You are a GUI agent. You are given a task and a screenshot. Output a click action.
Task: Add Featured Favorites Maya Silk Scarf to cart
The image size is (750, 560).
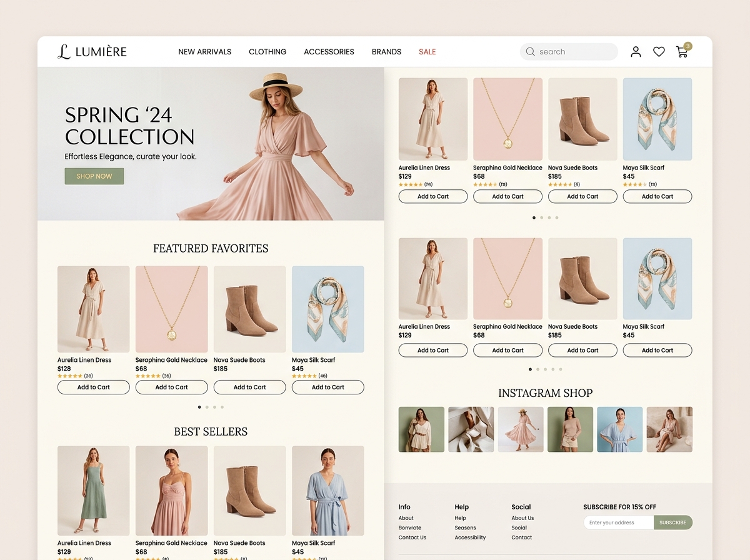coord(328,387)
